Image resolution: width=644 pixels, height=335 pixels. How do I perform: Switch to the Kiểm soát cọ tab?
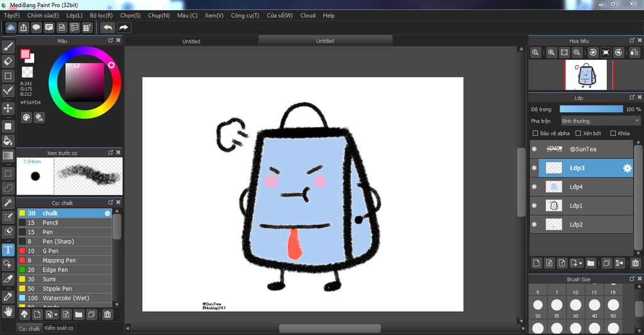59,328
